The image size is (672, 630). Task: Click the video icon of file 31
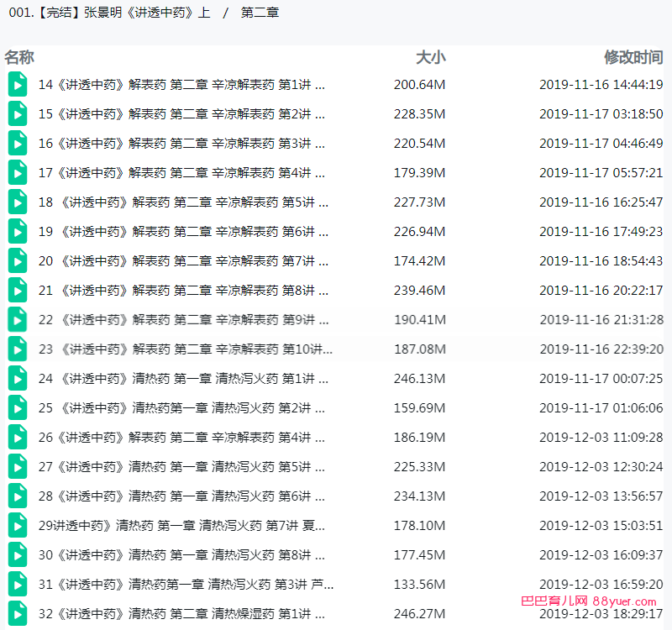(18, 585)
